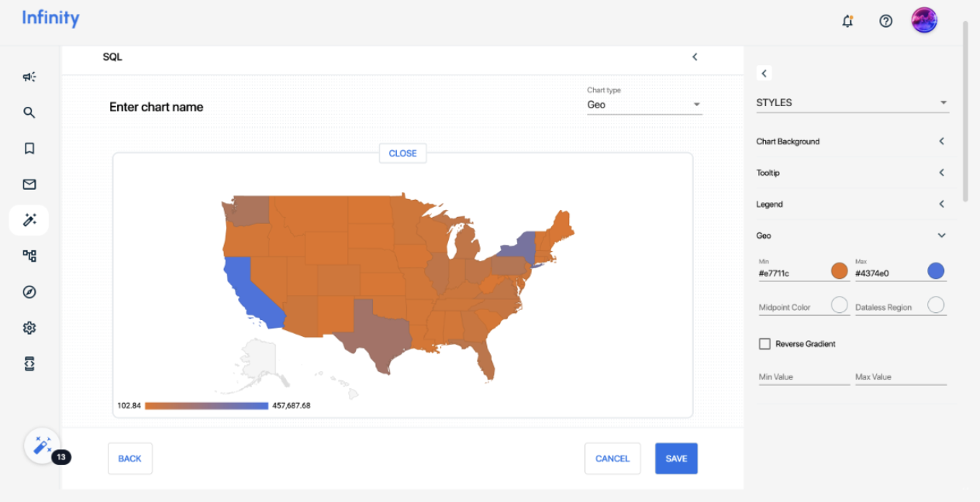Expand the Chart Background section
This screenshot has width=980, height=502.
tap(851, 142)
